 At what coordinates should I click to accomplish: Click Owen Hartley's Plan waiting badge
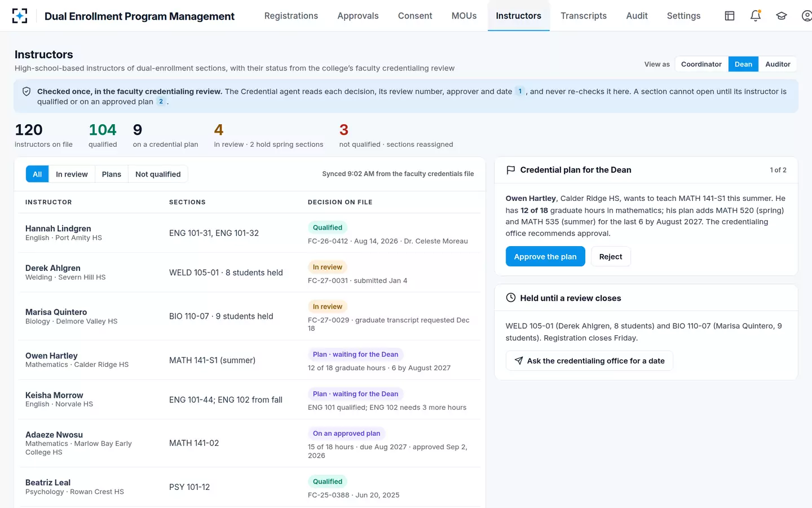355,354
